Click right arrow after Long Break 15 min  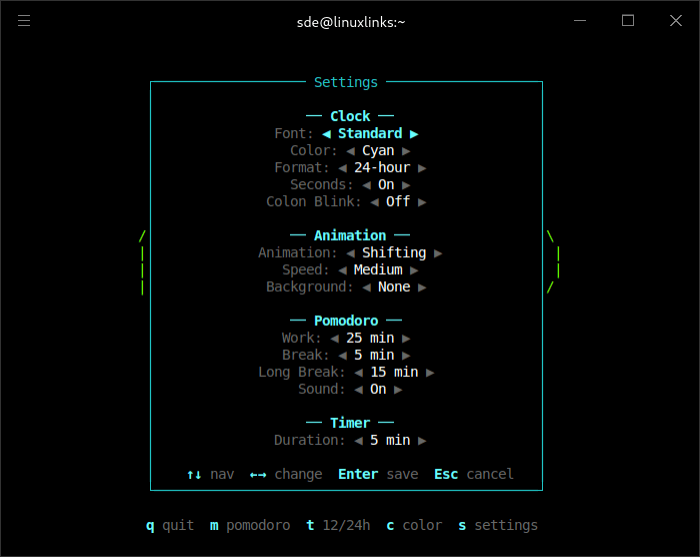coord(430,373)
